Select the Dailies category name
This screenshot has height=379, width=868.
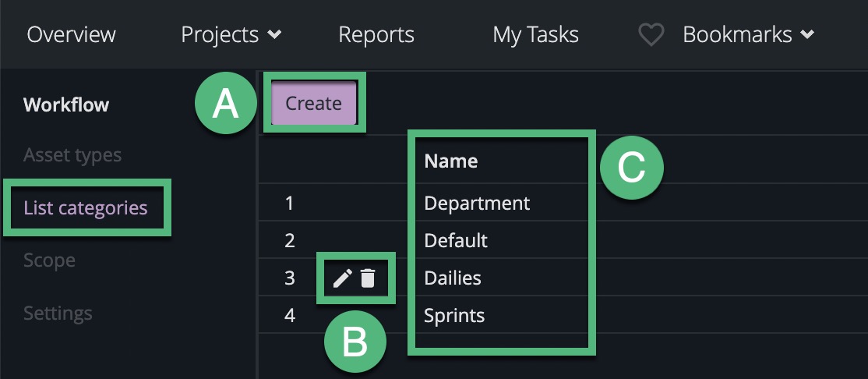(x=453, y=278)
